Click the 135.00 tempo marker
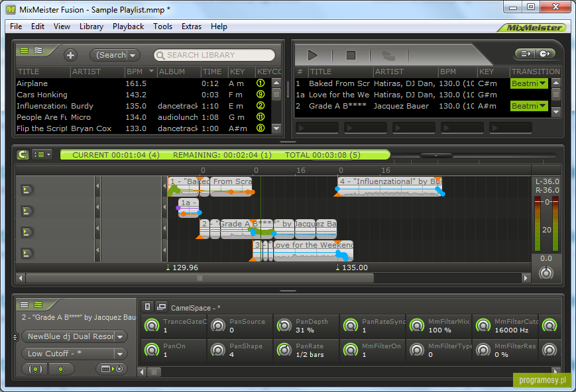Screen dimensions: 576x392 [x=351, y=268]
